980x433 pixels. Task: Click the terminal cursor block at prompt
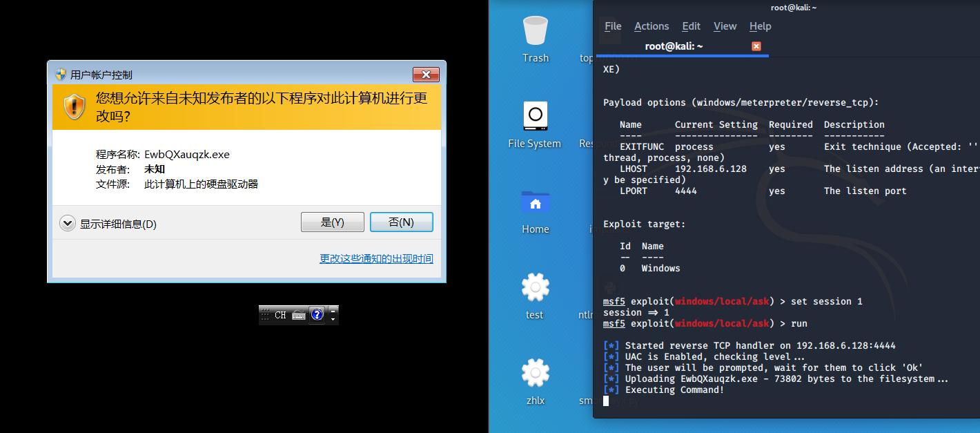tap(606, 401)
